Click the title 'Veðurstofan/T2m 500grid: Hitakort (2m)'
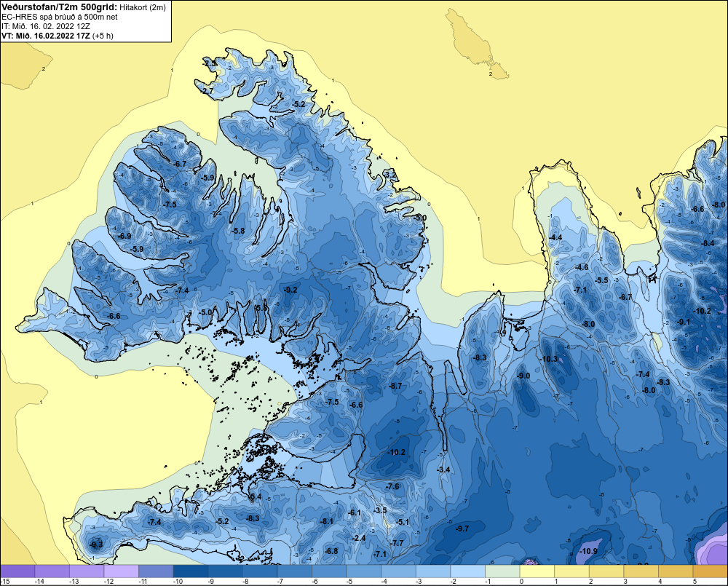Viewport: 728px width, 586px height. click(84, 7)
